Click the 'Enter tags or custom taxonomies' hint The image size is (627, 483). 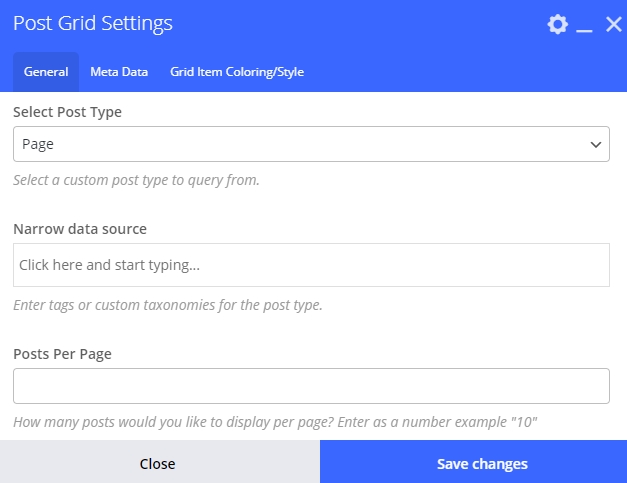167,305
